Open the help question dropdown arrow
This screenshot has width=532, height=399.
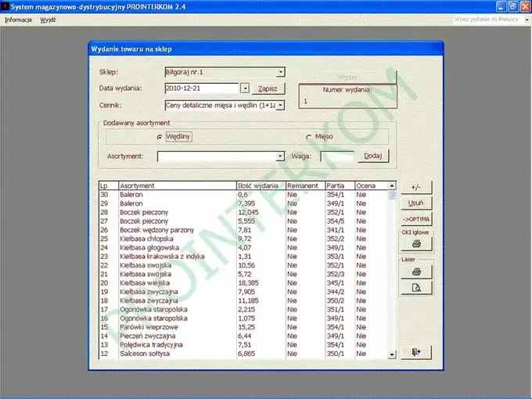(527, 20)
